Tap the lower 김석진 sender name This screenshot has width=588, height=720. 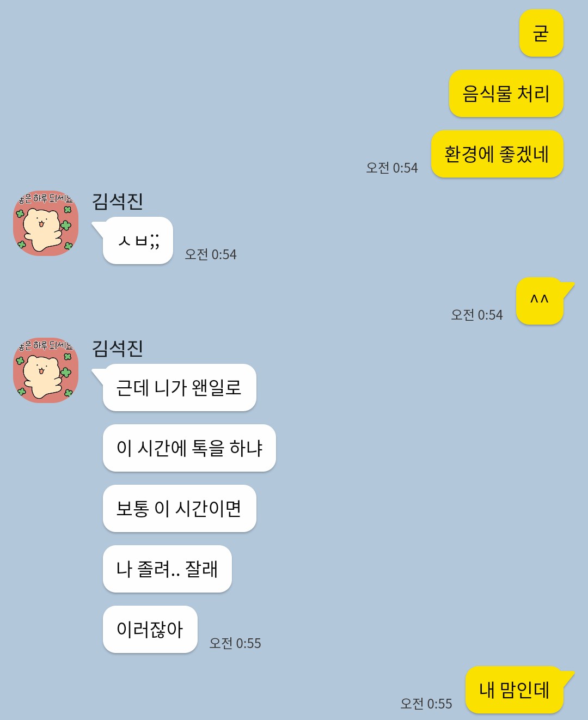(118, 349)
